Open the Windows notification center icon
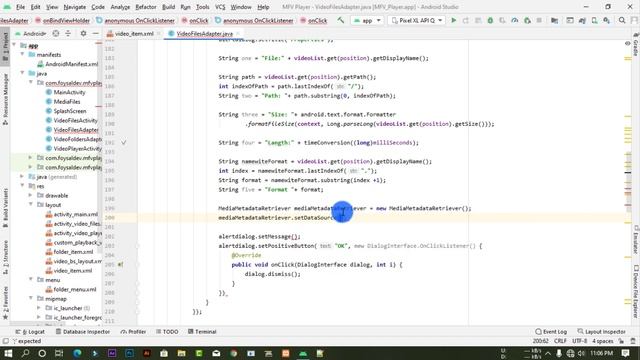This screenshot has height=360, width=640. click(x=626, y=353)
